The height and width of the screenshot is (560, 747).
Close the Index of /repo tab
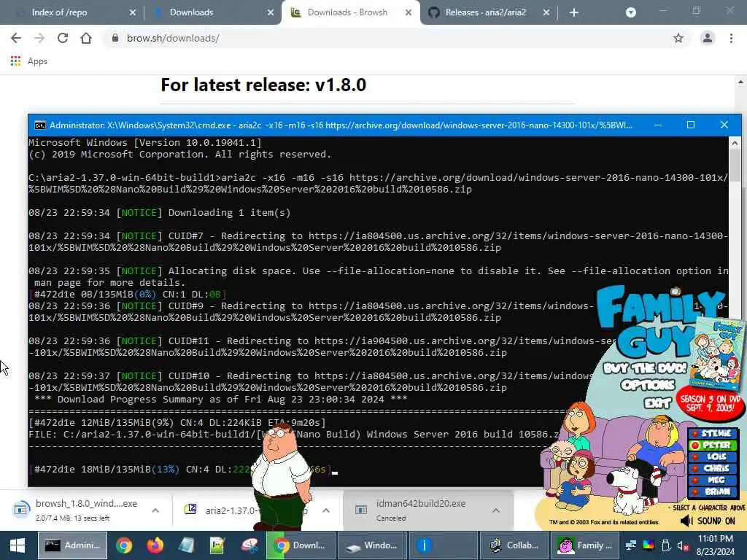click(x=133, y=12)
